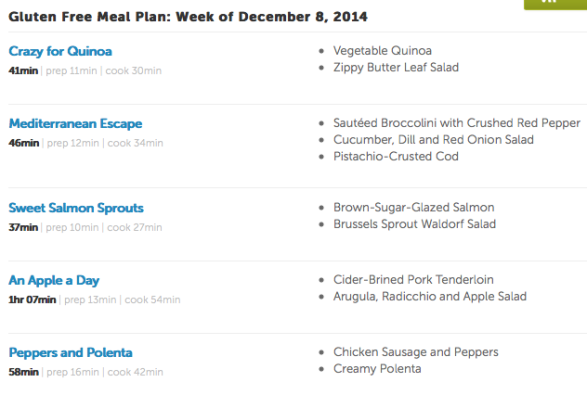Select the Creamy Polenta recipe item
Image resolution: width=587 pixels, height=395 pixels.
377,369
